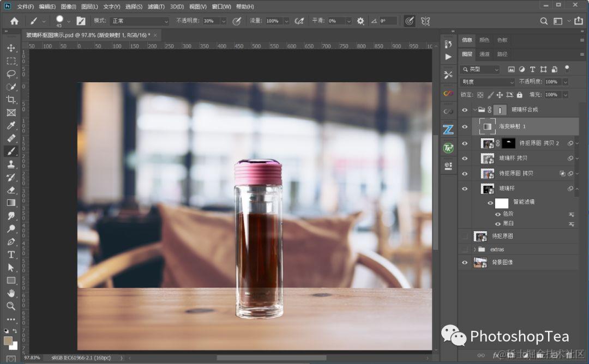The height and width of the screenshot is (364, 589).
Task: Click the lock all layers icon
Action: point(518,95)
